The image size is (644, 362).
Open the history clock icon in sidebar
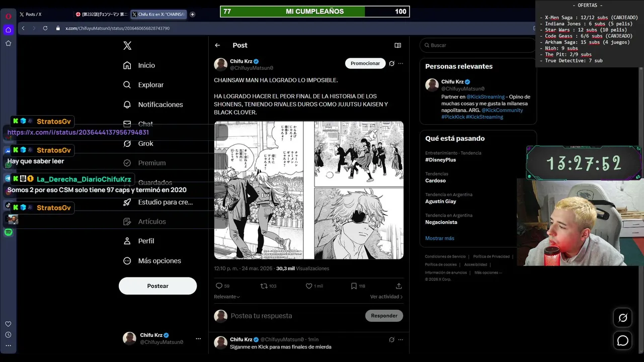click(x=9, y=335)
